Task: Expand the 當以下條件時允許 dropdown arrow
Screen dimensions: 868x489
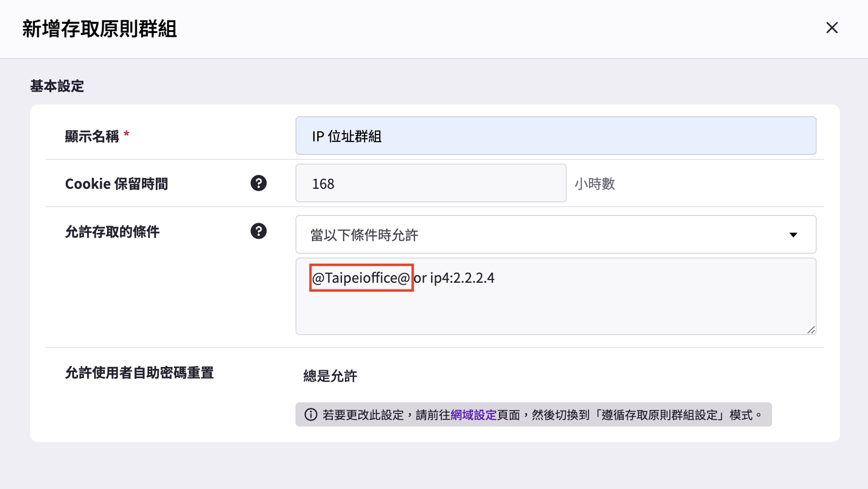Action: [x=793, y=235]
